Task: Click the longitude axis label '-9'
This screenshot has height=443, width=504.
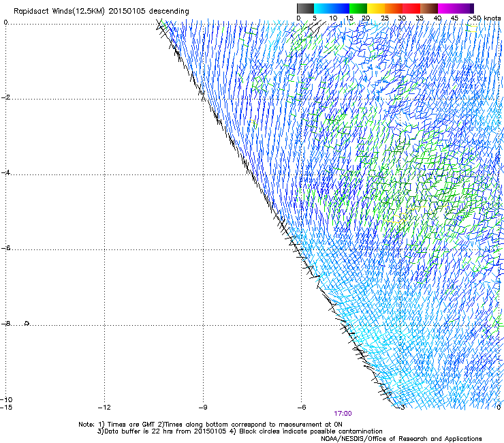Action: point(203,408)
